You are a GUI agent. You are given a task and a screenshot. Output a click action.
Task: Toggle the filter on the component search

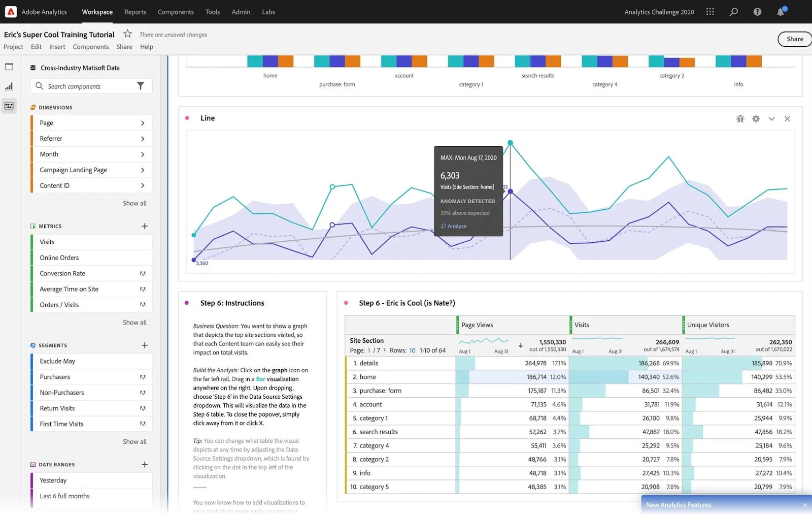(x=141, y=86)
